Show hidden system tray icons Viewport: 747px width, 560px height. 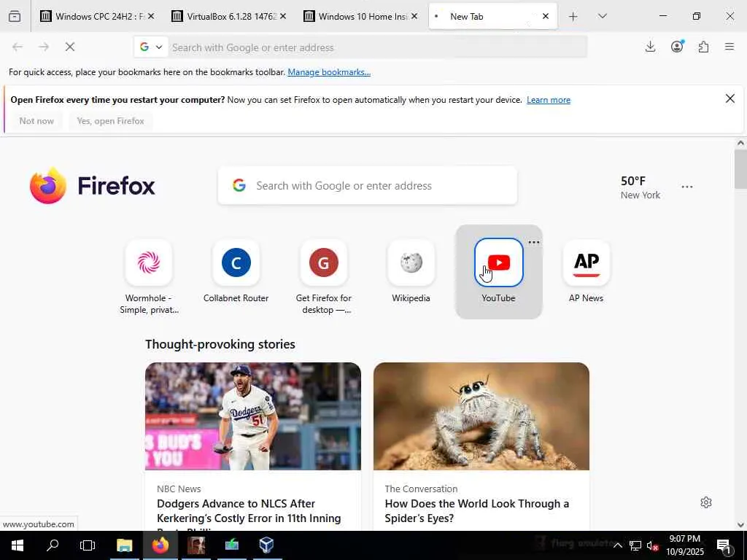(x=617, y=545)
